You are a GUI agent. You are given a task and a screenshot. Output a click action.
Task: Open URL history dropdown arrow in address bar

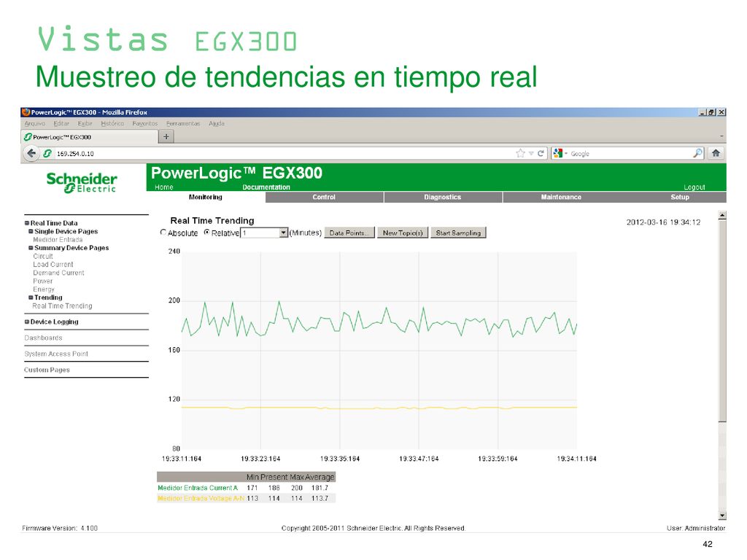click(x=531, y=153)
